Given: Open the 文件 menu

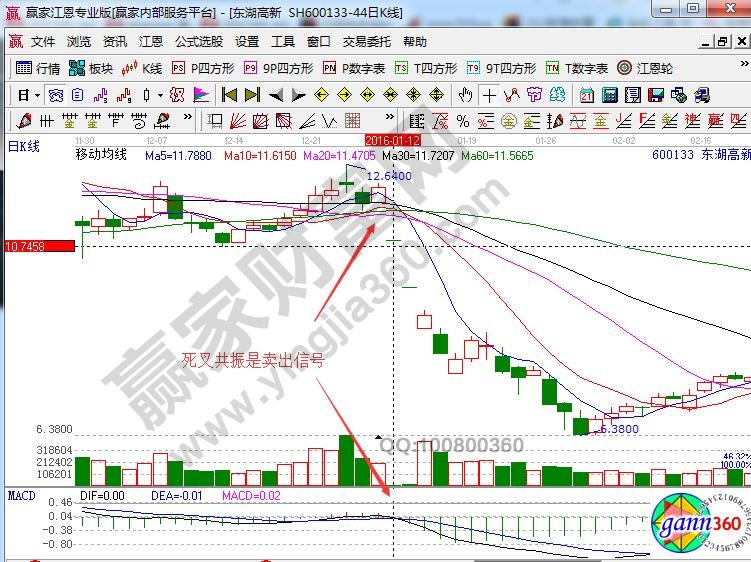Looking at the screenshot, I should tap(43, 42).
